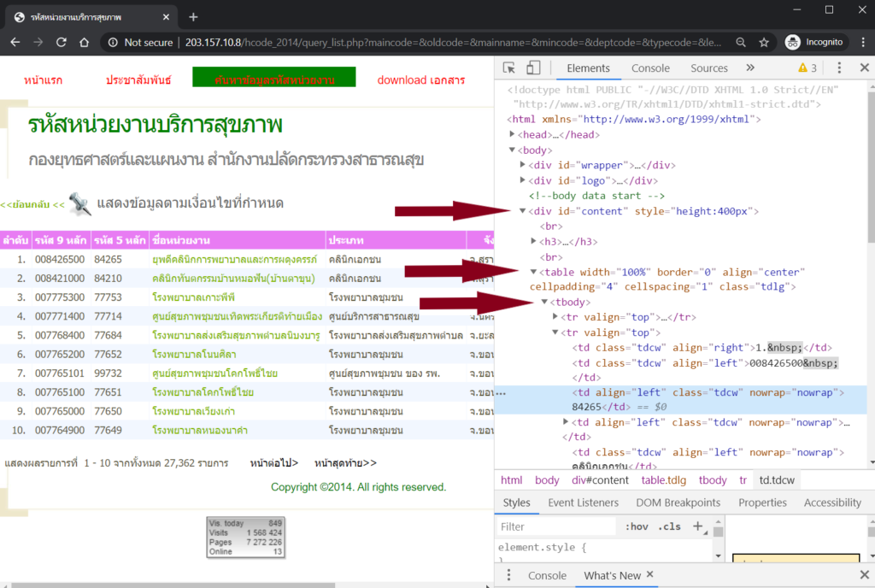Open the Event Listeners tab
The image size is (875, 588).
click(583, 503)
